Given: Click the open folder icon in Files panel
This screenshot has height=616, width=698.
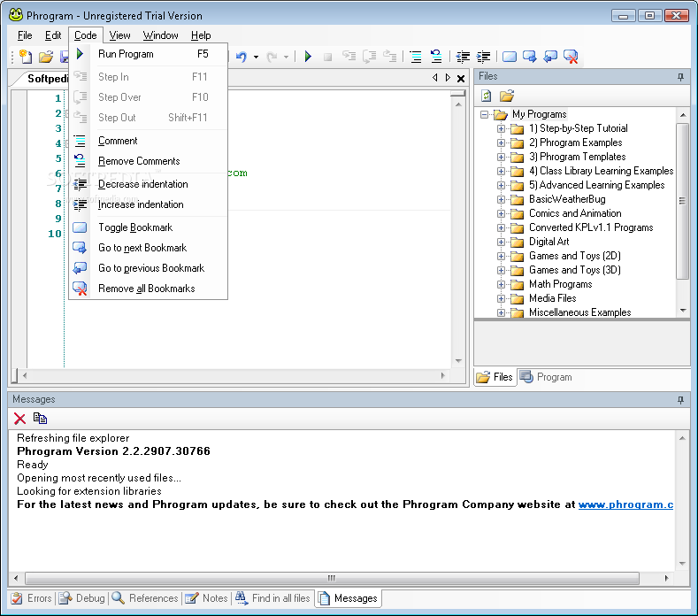Looking at the screenshot, I should [507, 96].
